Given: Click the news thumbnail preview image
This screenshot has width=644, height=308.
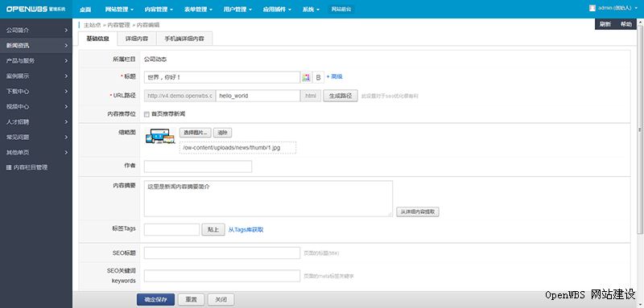Looking at the screenshot, I should click(x=160, y=136).
